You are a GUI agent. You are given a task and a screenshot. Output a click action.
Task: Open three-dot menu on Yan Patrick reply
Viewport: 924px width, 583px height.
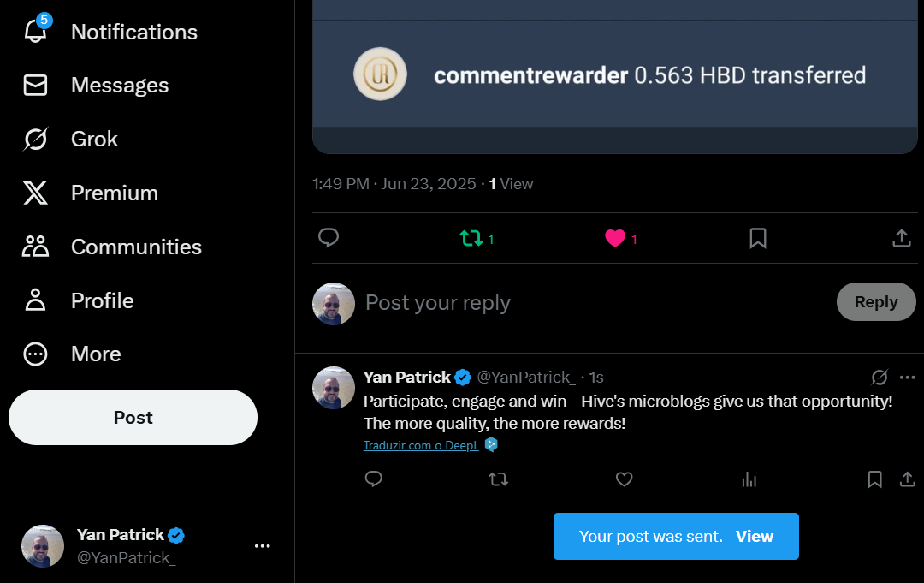(x=908, y=378)
